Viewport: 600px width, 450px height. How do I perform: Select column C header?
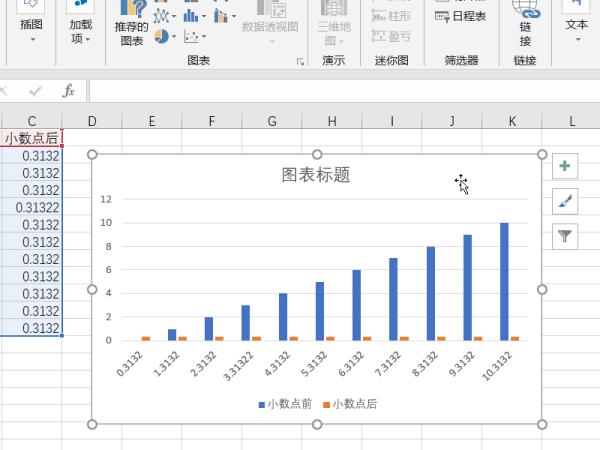[x=31, y=121]
